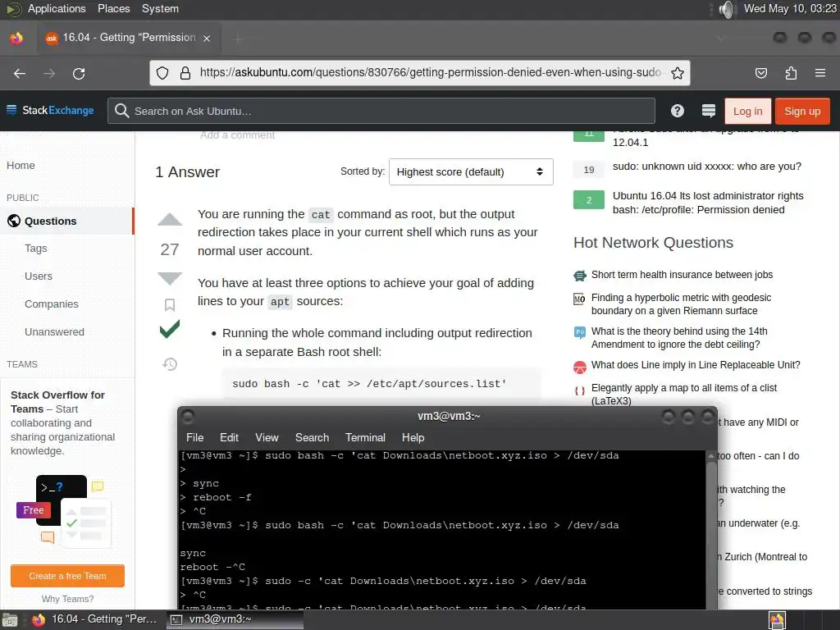Open the terminal File menu
Image resolution: width=840 pixels, height=630 pixels.
coord(194,437)
